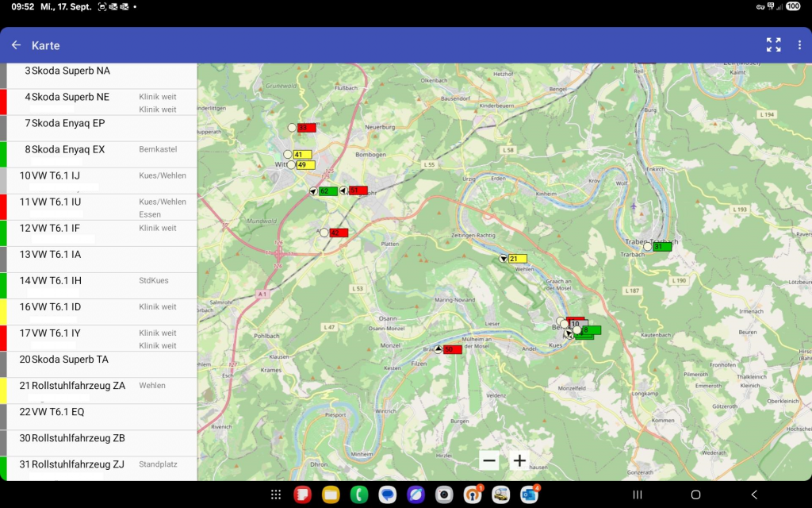Select vehicle 8 Skoda Enyaq EX

click(x=68, y=150)
